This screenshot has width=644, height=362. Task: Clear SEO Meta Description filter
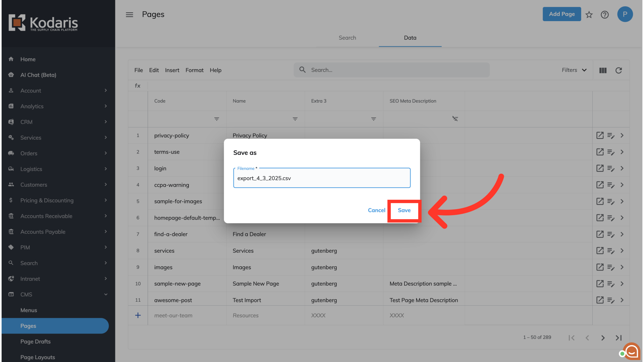coord(455,119)
